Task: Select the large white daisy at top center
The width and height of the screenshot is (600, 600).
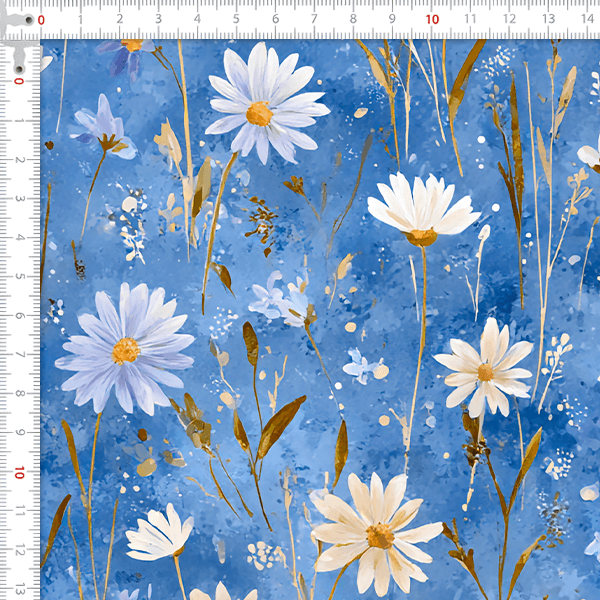Action: point(263,104)
